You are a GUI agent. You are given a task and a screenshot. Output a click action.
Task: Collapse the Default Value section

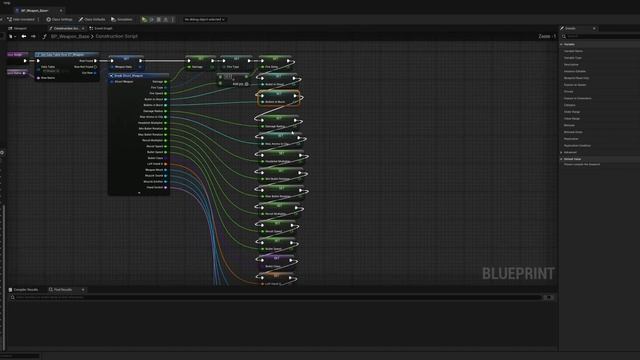[562, 159]
